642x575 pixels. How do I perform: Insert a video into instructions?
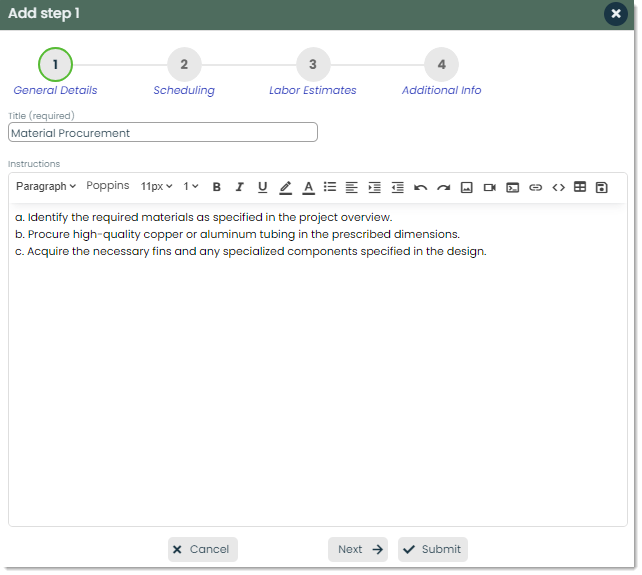490,188
